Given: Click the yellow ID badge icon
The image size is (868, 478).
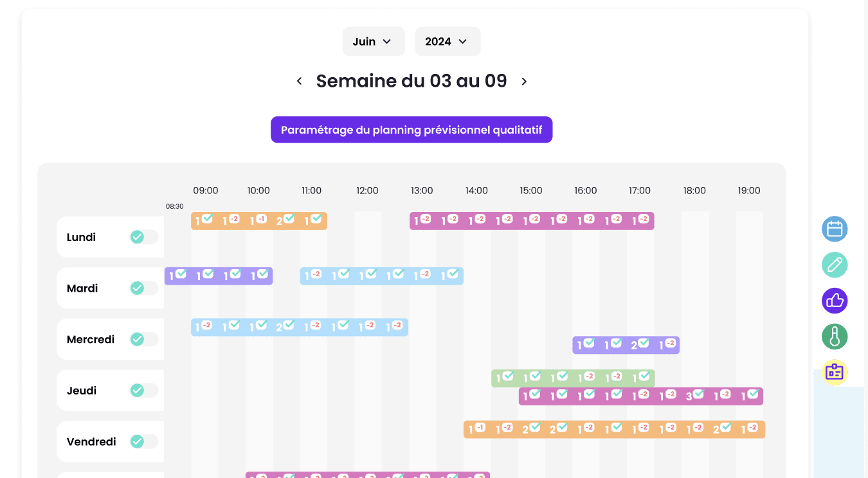Looking at the screenshot, I should (x=835, y=372).
